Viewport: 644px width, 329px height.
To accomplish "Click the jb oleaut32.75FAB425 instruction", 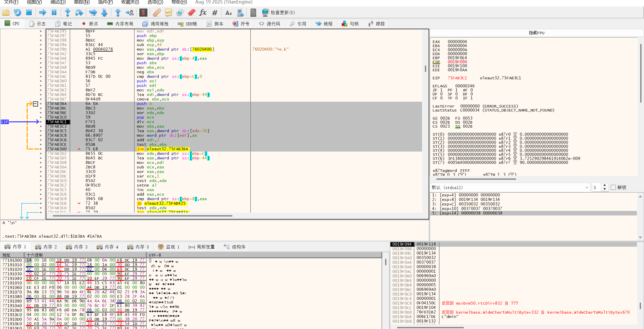I will (161, 203).
